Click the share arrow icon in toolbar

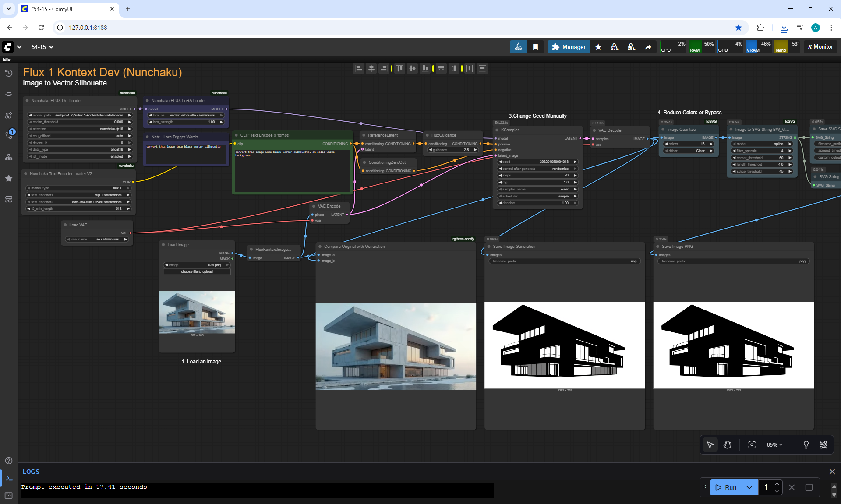648,47
